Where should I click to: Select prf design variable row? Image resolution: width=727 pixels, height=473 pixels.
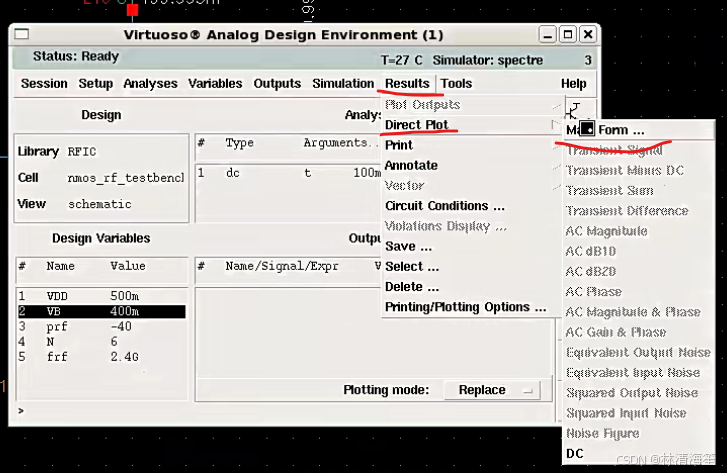tap(102, 326)
